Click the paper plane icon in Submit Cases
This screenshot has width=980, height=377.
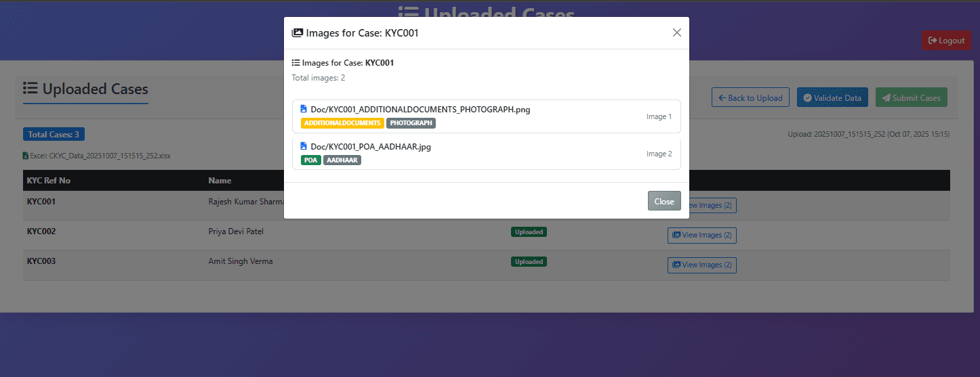point(886,98)
